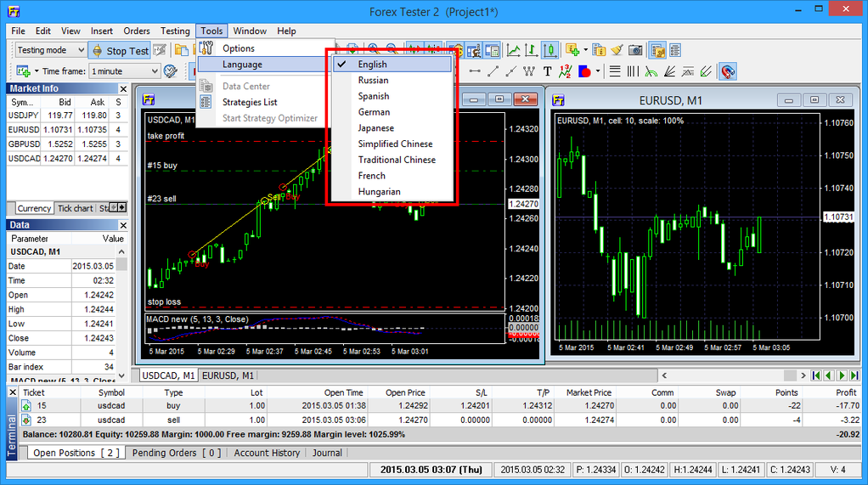This screenshot has width=868, height=485.
Task: Select the vertical lines tool
Action: coord(632,71)
